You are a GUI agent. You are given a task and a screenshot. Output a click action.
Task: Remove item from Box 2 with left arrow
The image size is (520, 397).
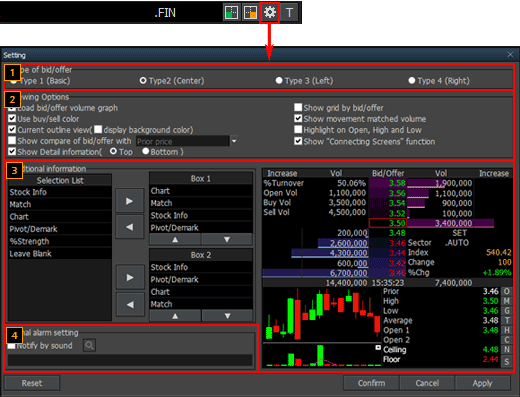pyautogui.click(x=130, y=304)
